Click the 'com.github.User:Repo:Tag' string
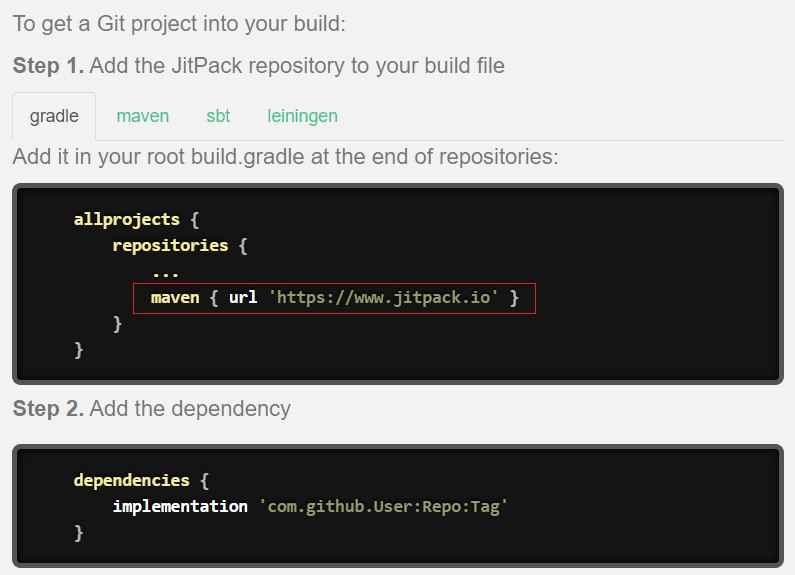This screenshot has height=575, width=795. tap(383, 506)
